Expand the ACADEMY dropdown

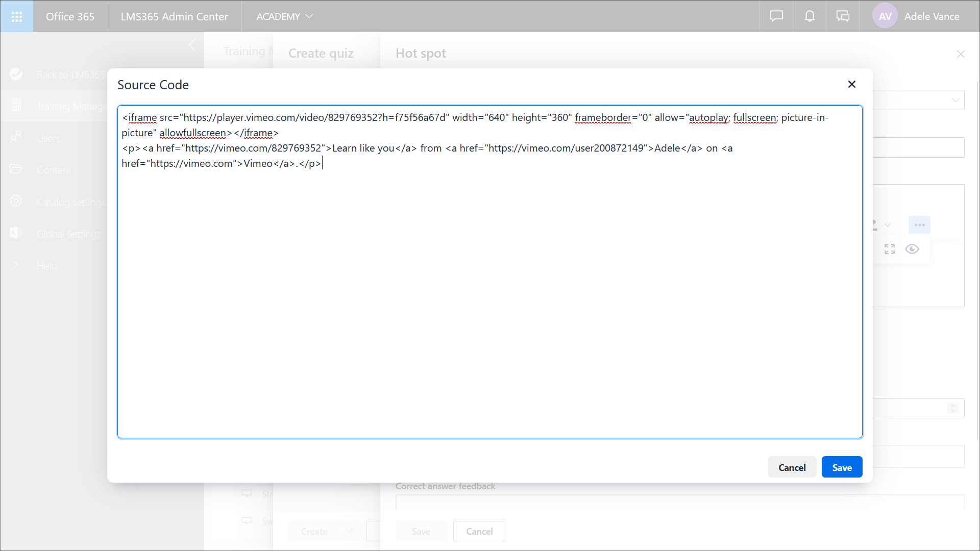pyautogui.click(x=284, y=16)
